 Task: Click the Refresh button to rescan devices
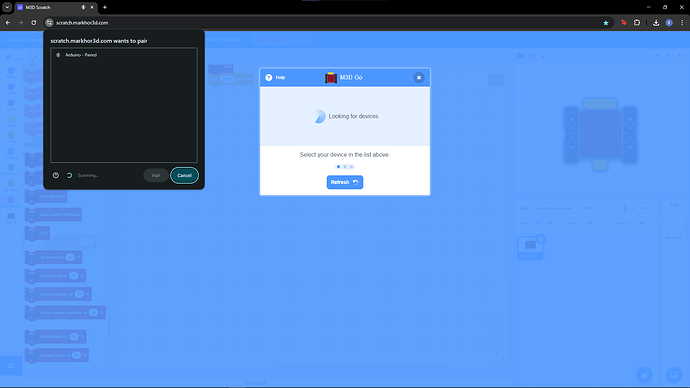tap(345, 182)
